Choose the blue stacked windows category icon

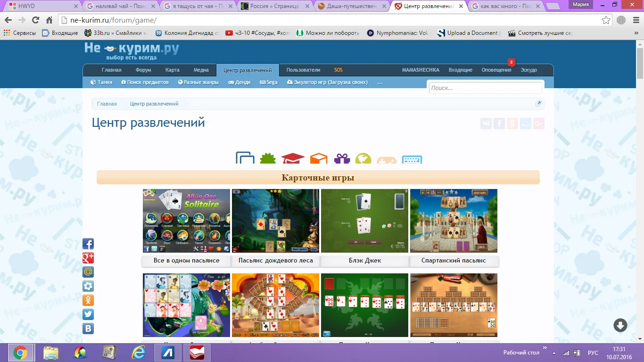[x=245, y=157]
